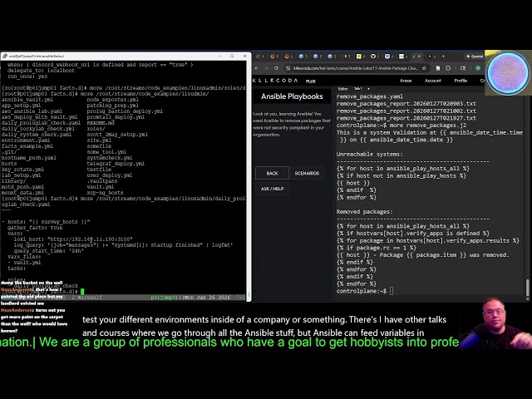Click the 'Removed packages:' line
The width and height of the screenshot is (532, 399).
[365, 212]
